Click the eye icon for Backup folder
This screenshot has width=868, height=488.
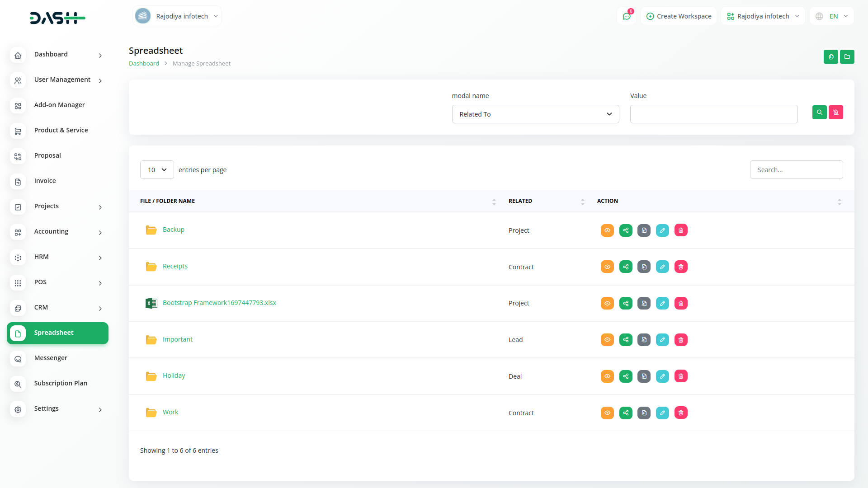[x=607, y=230]
